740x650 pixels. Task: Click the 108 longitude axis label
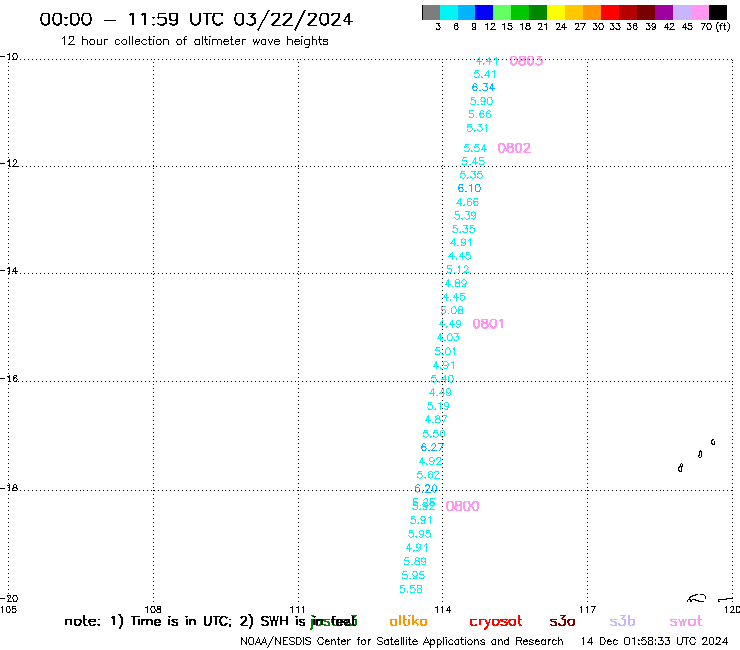tap(153, 609)
